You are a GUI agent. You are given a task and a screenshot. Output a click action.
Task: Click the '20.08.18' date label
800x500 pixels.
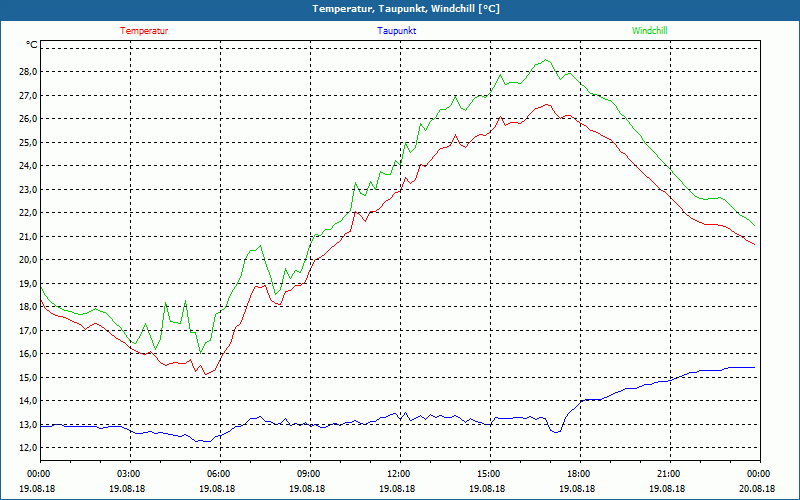click(x=757, y=488)
